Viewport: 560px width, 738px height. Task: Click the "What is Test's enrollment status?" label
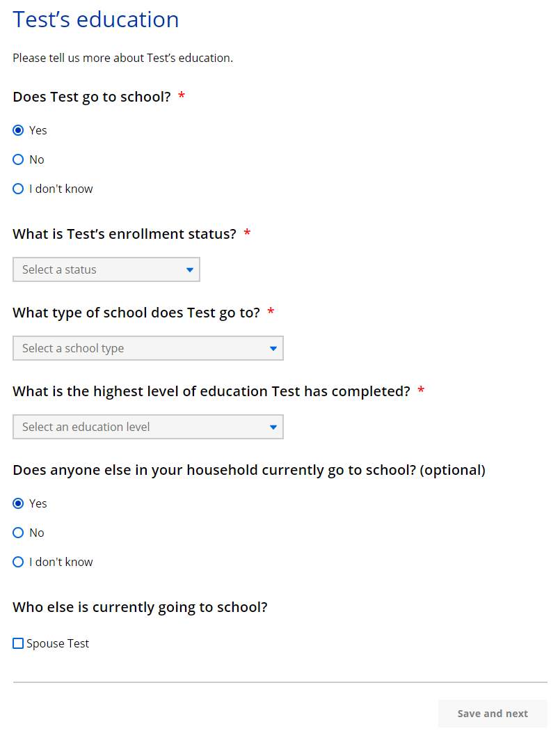click(125, 234)
